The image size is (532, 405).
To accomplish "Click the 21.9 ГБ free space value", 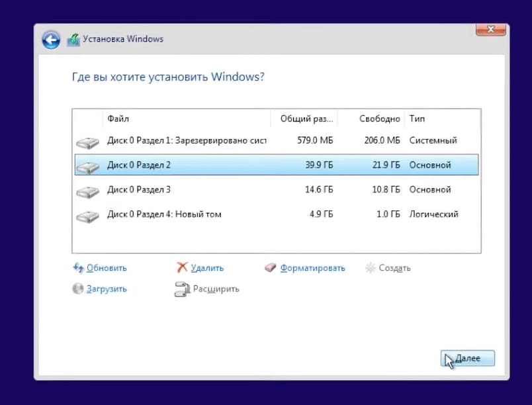I will 386,165.
